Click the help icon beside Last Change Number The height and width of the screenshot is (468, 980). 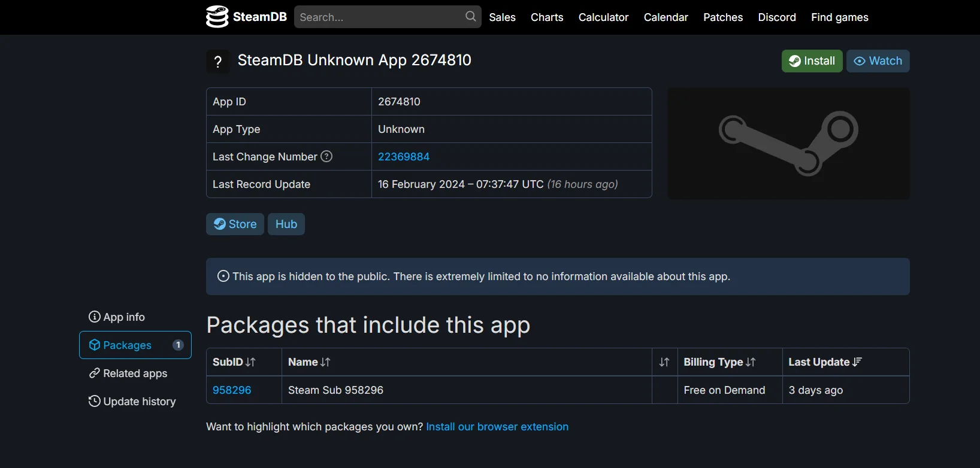pos(326,156)
